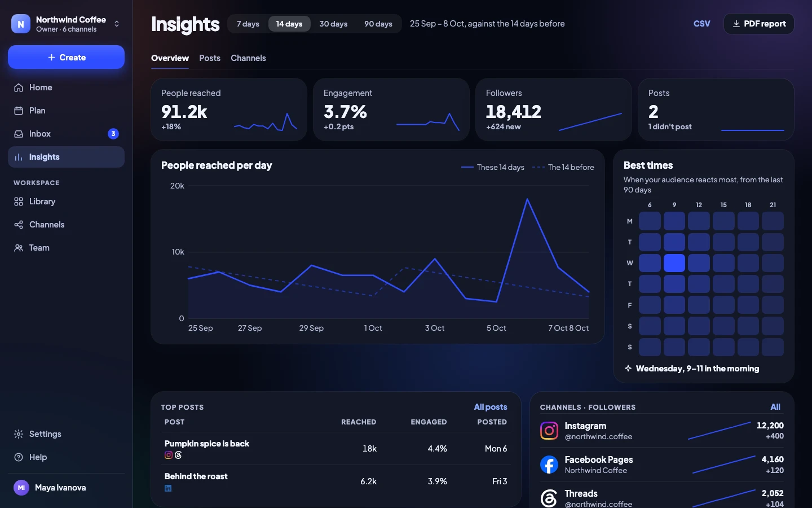Click Instagram icon under Pumpkin spice post

169,455
